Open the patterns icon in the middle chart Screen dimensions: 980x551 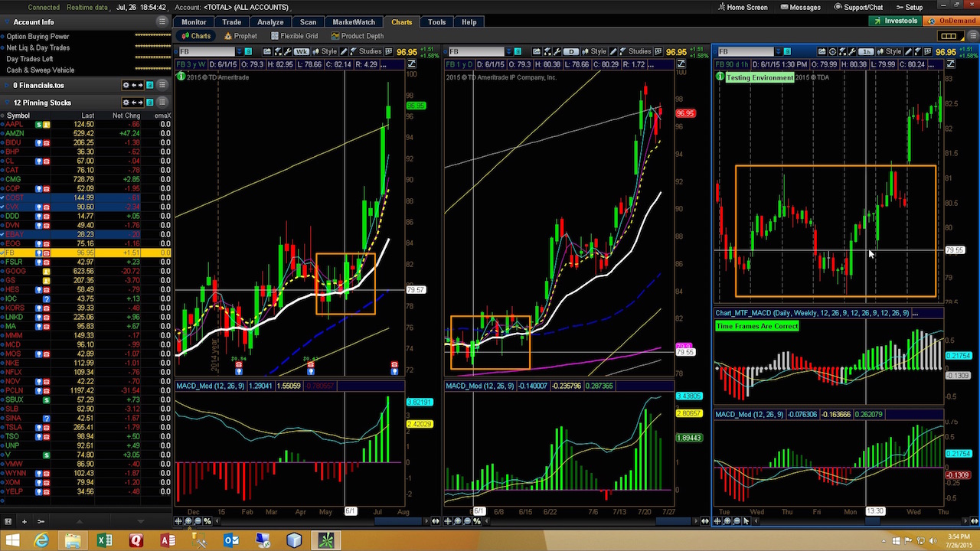658,52
